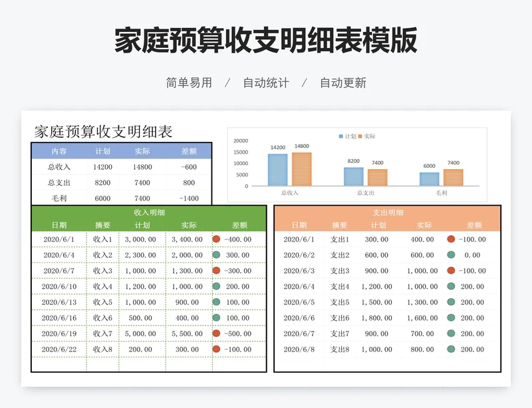Click the green status dot for 支出7 row

point(451,333)
